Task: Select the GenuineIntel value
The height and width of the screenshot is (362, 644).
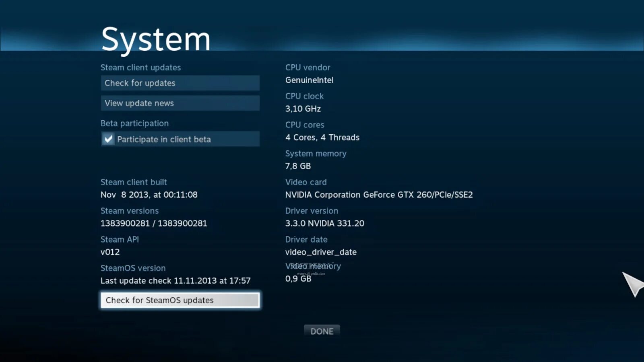Action: pos(309,80)
